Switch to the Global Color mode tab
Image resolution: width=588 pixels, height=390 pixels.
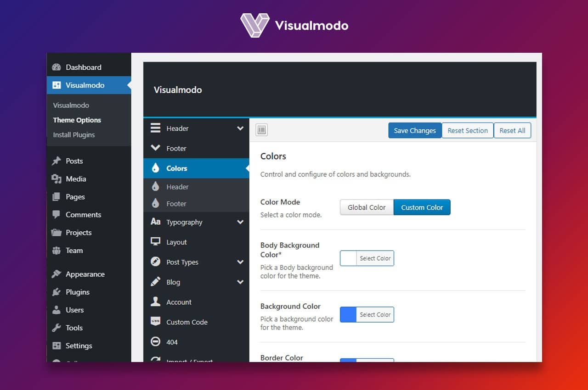(x=367, y=207)
